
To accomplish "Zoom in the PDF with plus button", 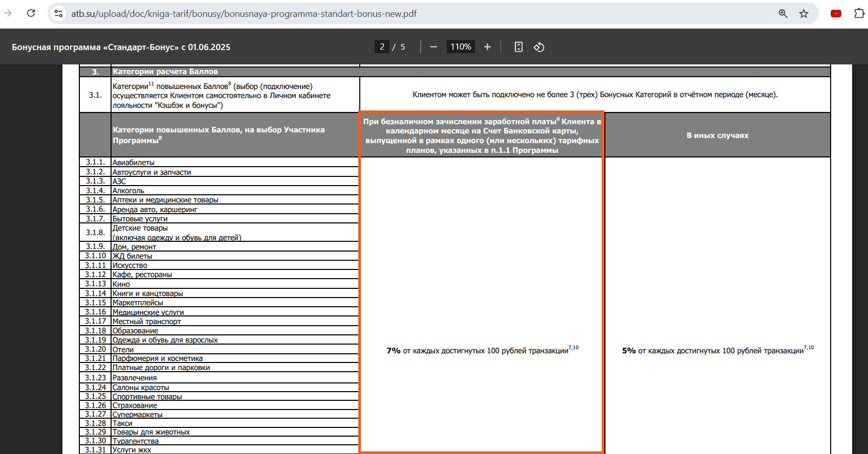I will [487, 47].
